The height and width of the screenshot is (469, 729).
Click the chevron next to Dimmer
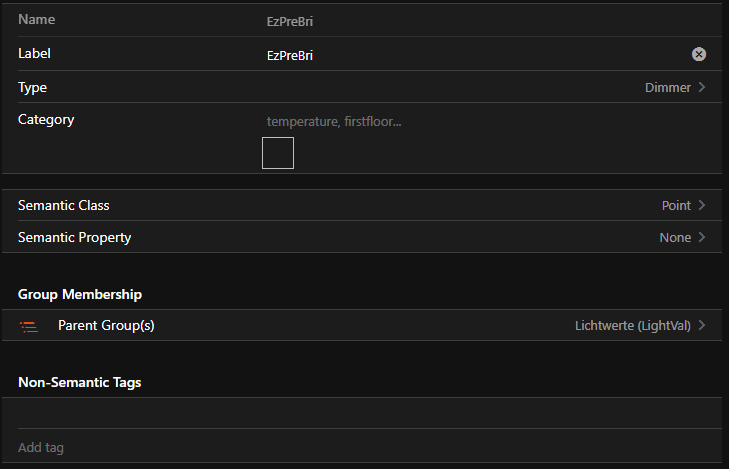(702, 88)
